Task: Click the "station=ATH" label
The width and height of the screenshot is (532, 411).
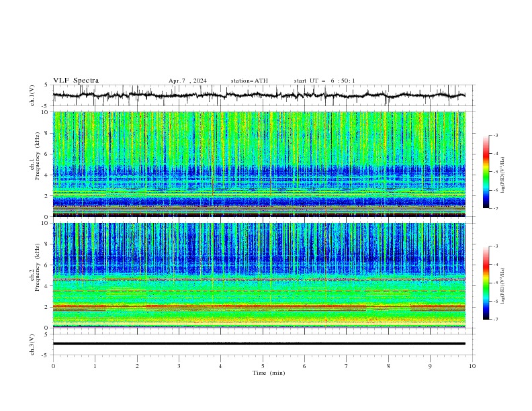Action: (x=249, y=81)
